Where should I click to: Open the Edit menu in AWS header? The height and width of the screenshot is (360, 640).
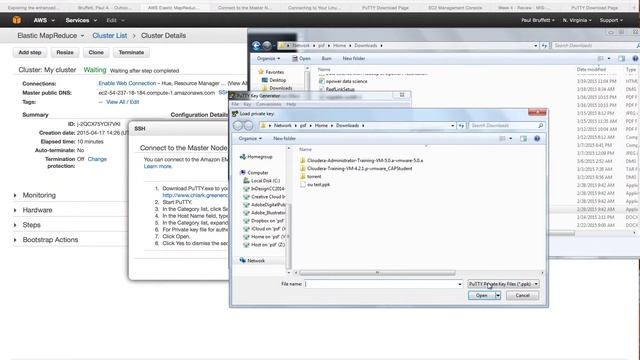pyautogui.click(x=116, y=20)
